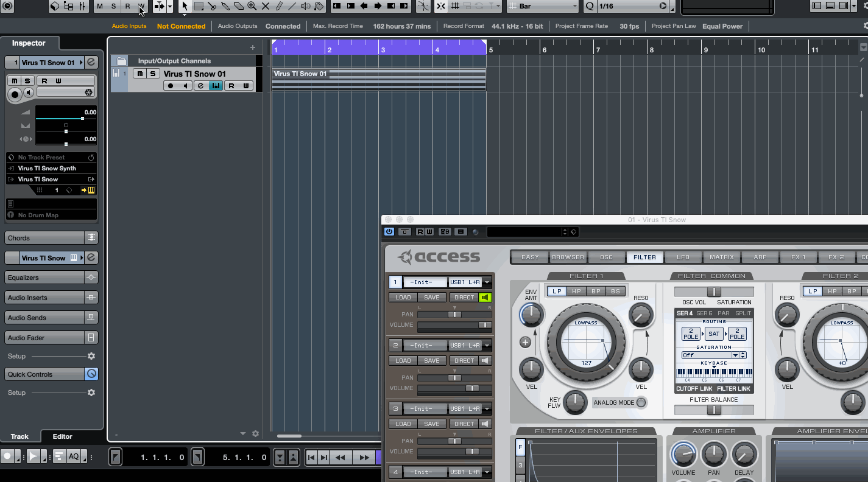Switch to the OSC tab in Virus
Image resolution: width=868 pixels, height=482 pixels.
click(x=606, y=257)
